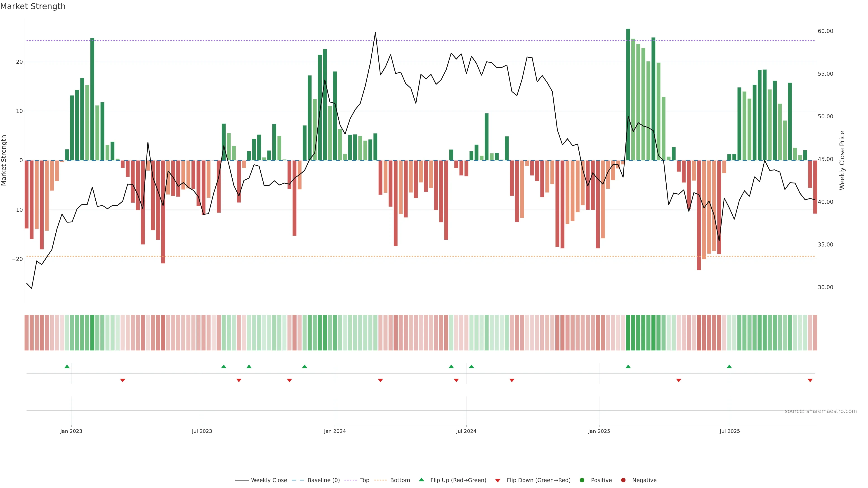
Task: Click the tallest dark green bar in early 2025
Action: click(x=628, y=94)
